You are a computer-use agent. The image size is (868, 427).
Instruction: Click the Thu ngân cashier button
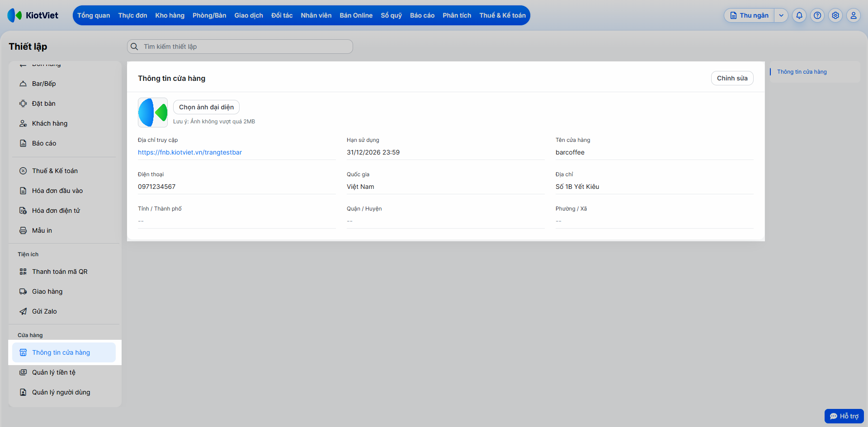(x=750, y=15)
